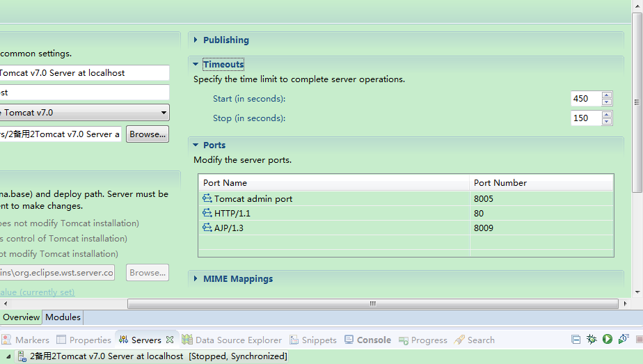Click the Port Number column header
Image resolution: width=643 pixels, height=364 pixels.
point(541,183)
